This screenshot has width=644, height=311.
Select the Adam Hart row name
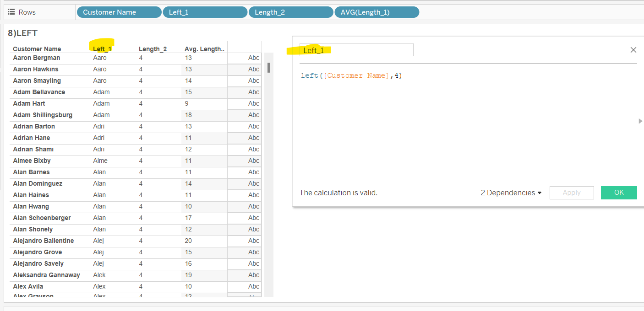[x=29, y=103]
